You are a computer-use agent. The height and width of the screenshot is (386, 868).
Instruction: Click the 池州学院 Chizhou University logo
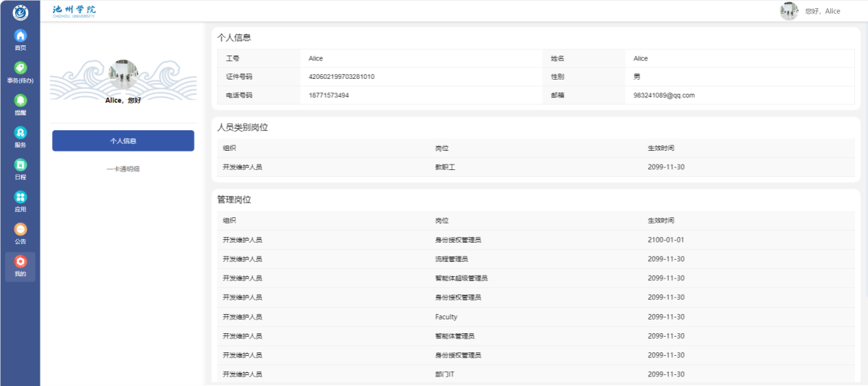[x=74, y=11]
